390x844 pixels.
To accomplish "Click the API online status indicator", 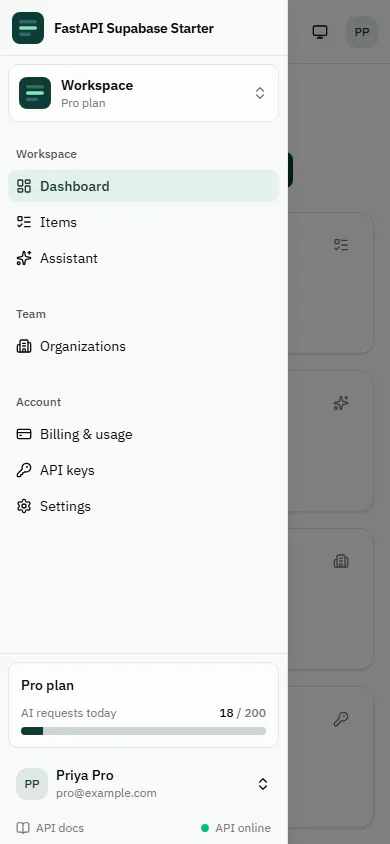I will [x=236, y=828].
